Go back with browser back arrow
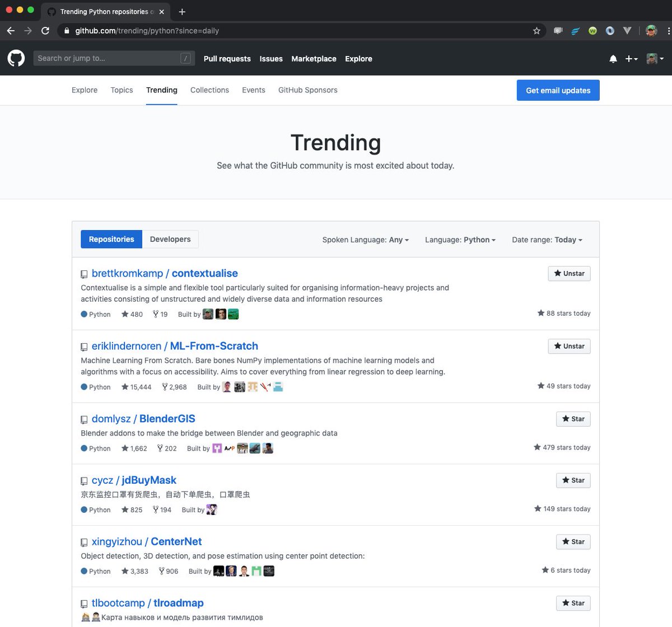Image resolution: width=672 pixels, height=627 pixels. [x=11, y=31]
